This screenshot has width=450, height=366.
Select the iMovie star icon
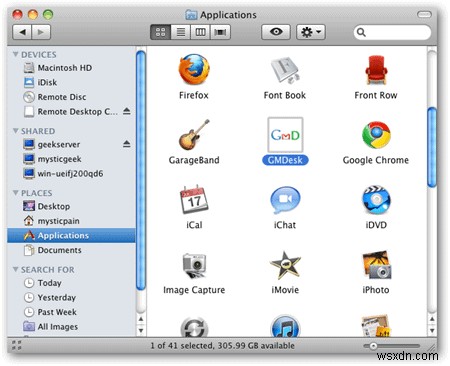click(285, 265)
